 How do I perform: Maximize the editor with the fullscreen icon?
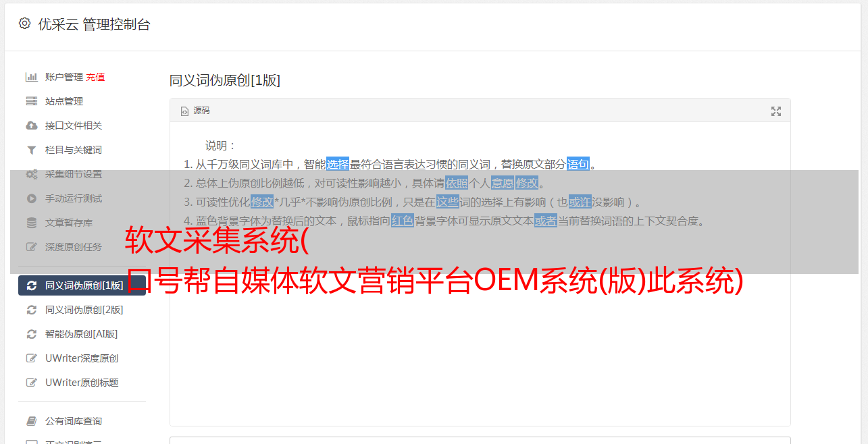(776, 111)
